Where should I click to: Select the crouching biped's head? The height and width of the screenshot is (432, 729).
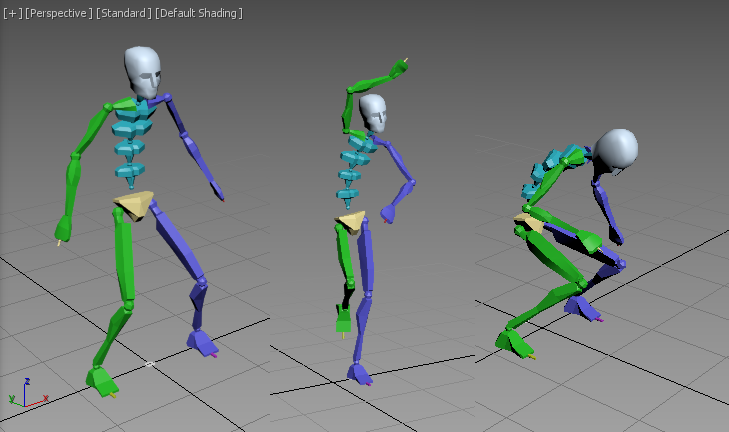tap(616, 150)
